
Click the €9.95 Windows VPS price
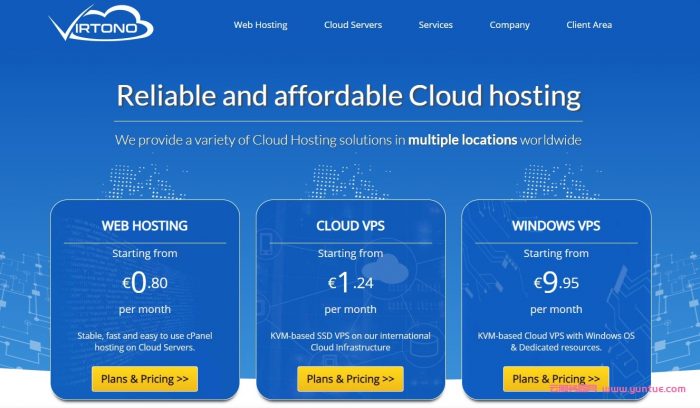[556, 283]
